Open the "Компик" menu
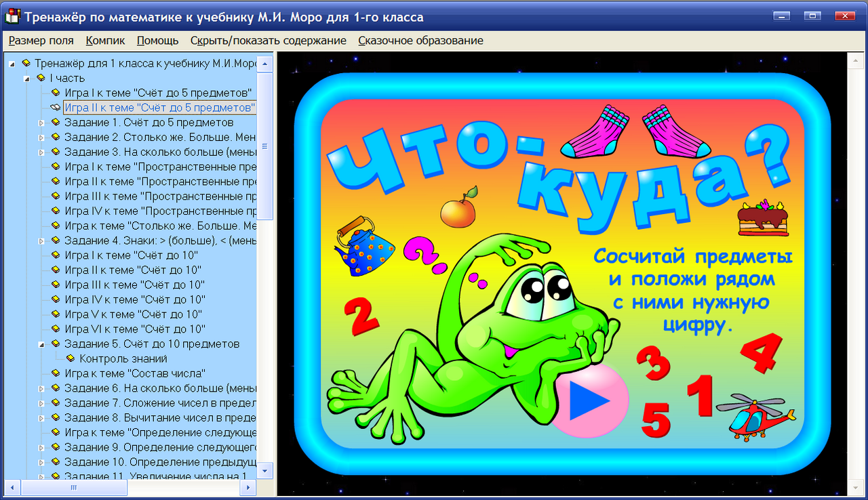Viewport: 868px width, 500px height. (x=105, y=41)
